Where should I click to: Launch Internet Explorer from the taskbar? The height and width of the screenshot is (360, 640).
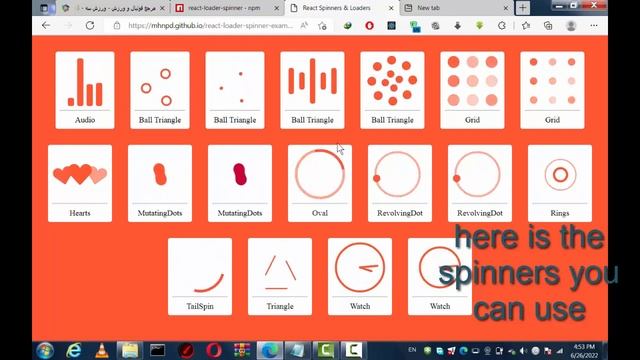pos(74,350)
